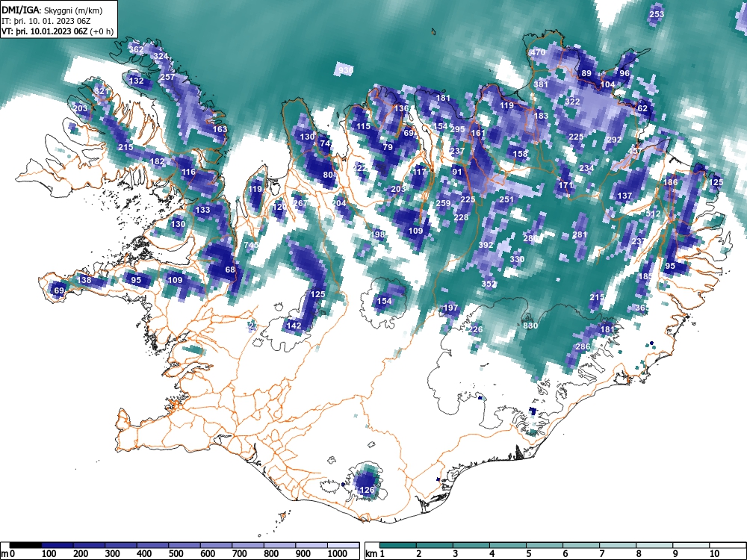Image resolution: width=747 pixels, height=560 pixels.
Task: Click the 'VT: þri. 10.01.2023 06Z (+0 h)' line
Action: [x=58, y=31]
